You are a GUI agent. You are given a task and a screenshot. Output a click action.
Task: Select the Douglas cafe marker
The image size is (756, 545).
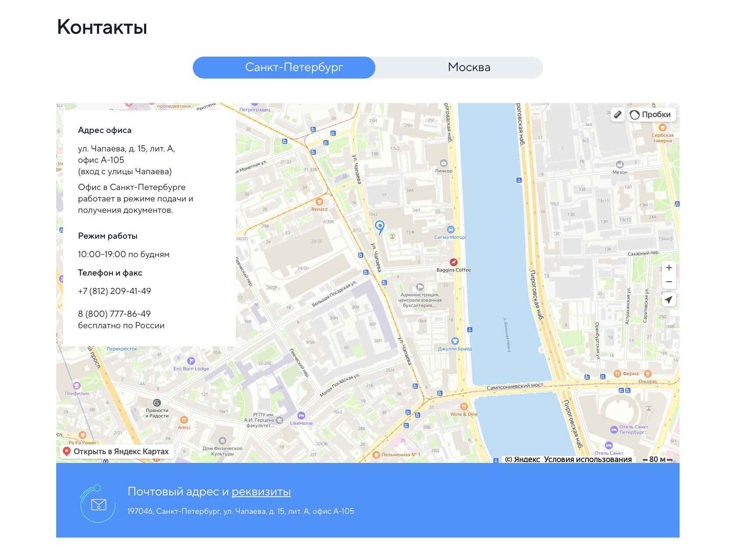648,374
